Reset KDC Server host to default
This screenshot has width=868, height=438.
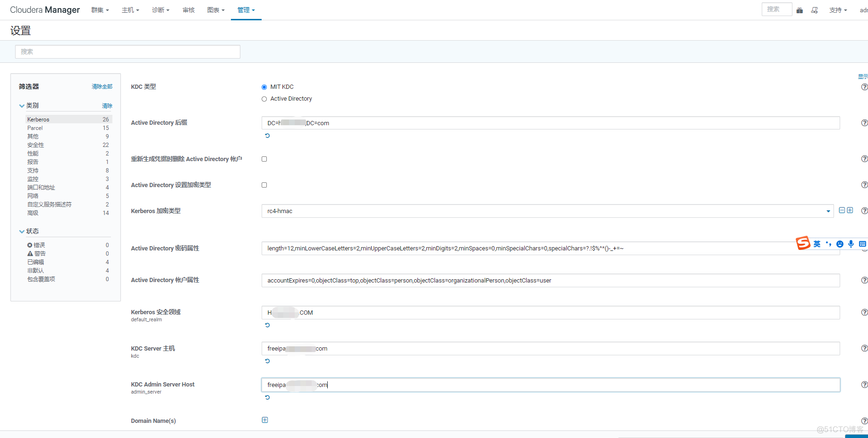pyautogui.click(x=267, y=361)
